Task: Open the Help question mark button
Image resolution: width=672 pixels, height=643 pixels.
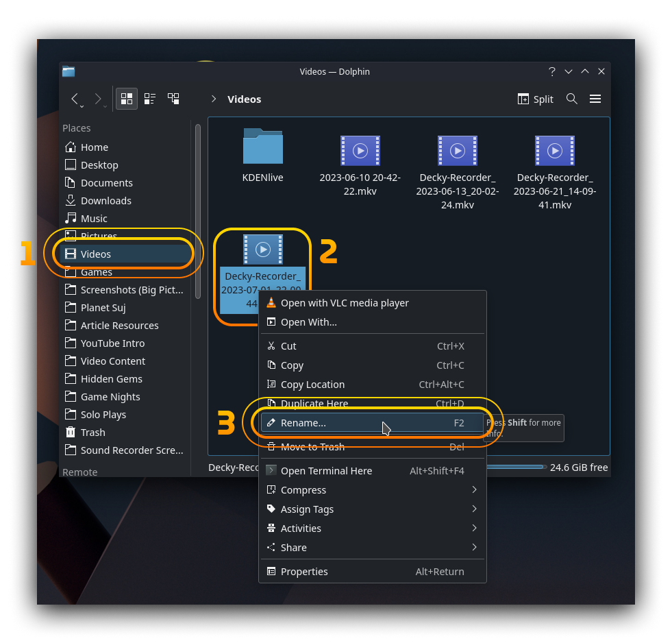Action: pyautogui.click(x=552, y=72)
